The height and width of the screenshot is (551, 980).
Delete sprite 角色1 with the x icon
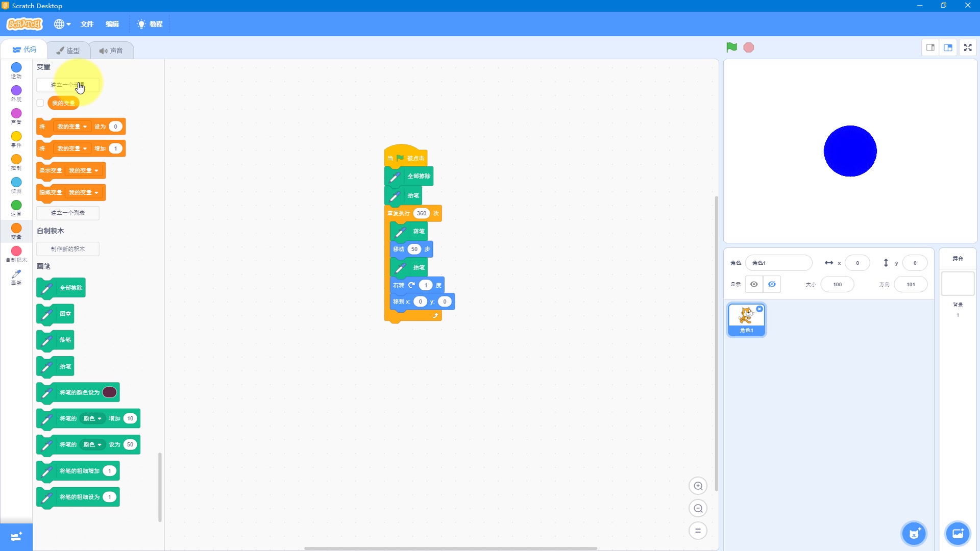point(759,309)
